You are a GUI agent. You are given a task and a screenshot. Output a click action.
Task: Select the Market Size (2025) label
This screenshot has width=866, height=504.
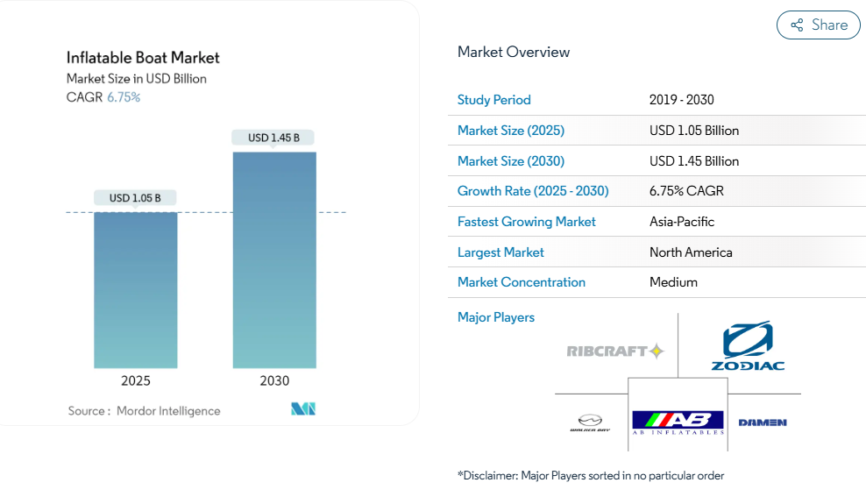(511, 131)
